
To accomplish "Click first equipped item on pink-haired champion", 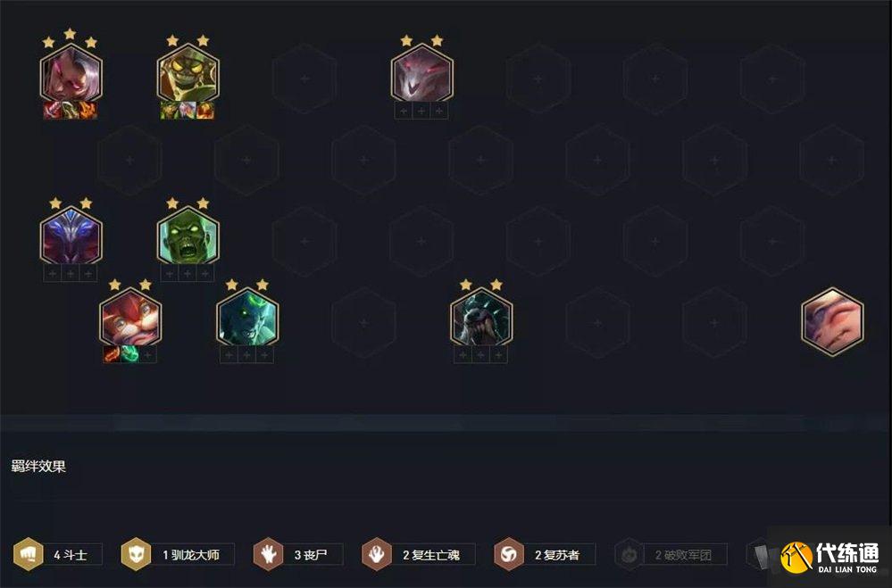I will pyautogui.click(x=53, y=111).
